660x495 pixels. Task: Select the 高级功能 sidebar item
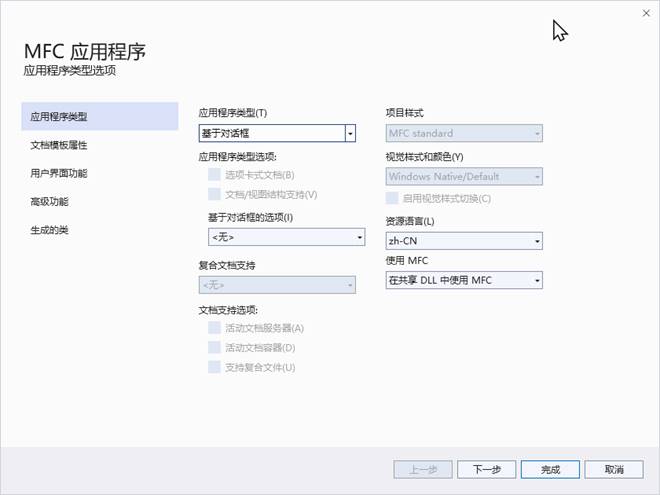click(49, 201)
